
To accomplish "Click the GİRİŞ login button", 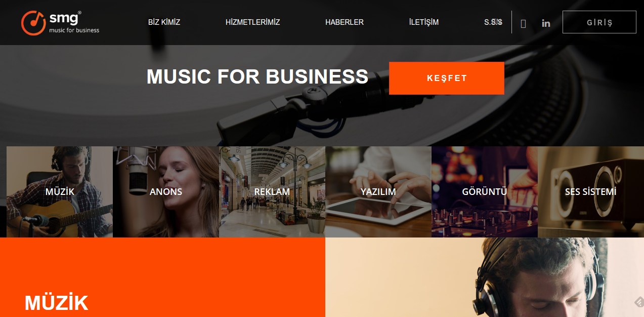I will tap(599, 22).
